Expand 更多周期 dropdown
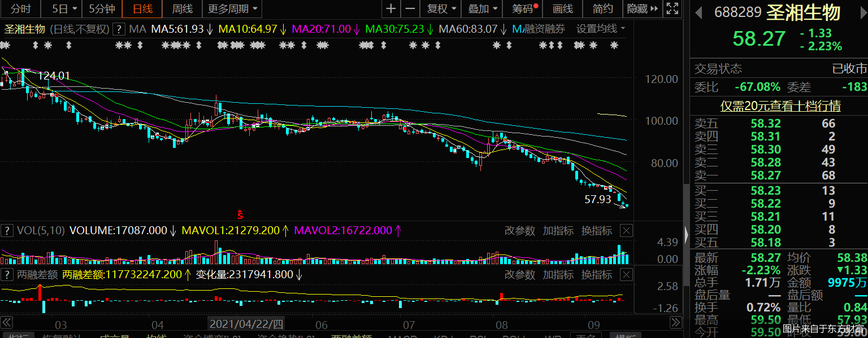Screen dimensions: 868x338 pyautogui.click(x=232, y=9)
